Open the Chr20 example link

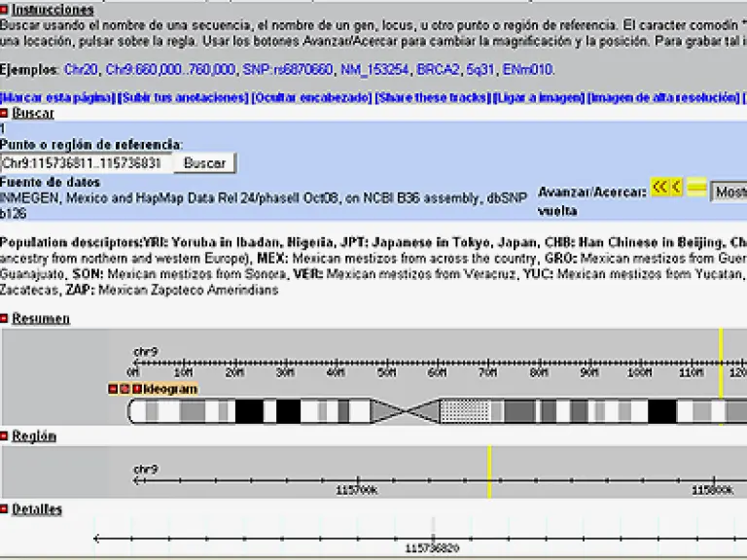[x=81, y=70]
